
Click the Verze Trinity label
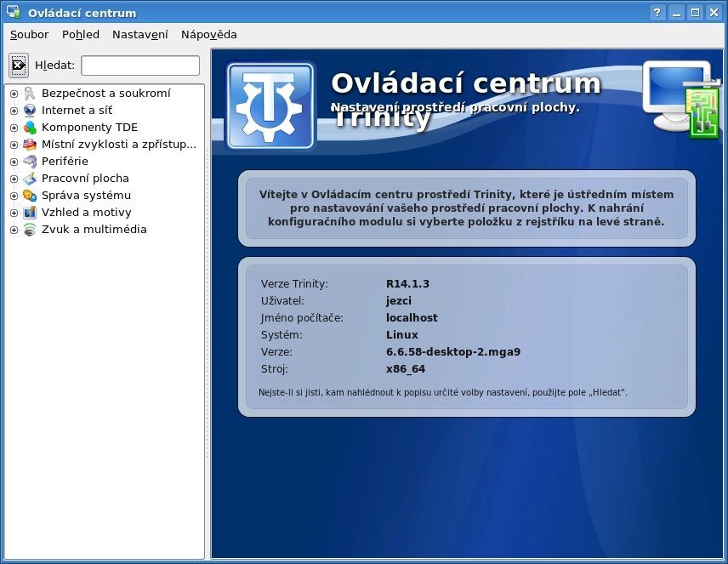(294, 284)
